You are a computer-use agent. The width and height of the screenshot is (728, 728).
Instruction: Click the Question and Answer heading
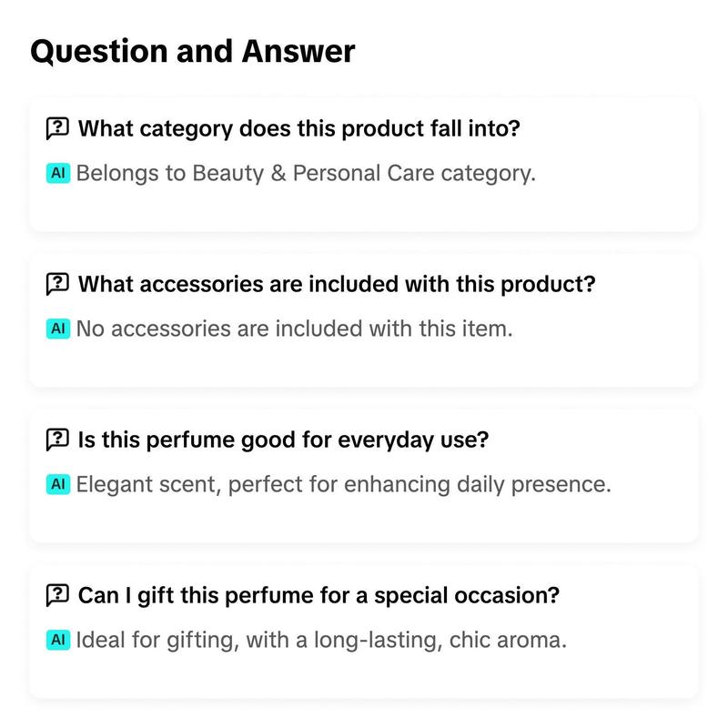pos(193,51)
